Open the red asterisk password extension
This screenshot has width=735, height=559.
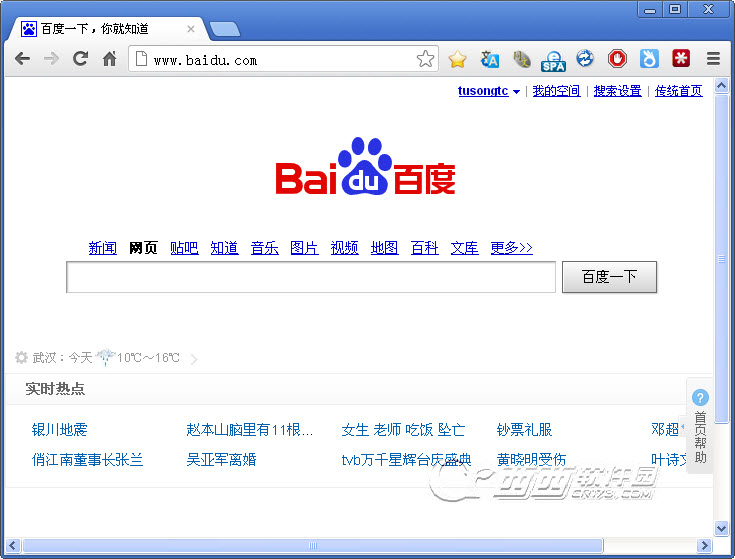tap(681, 59)
